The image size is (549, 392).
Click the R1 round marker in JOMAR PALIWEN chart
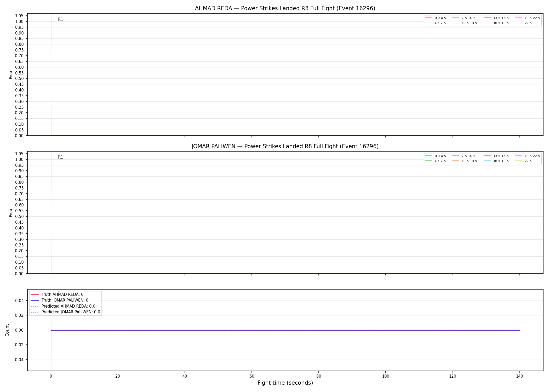[x=60, y=157]
